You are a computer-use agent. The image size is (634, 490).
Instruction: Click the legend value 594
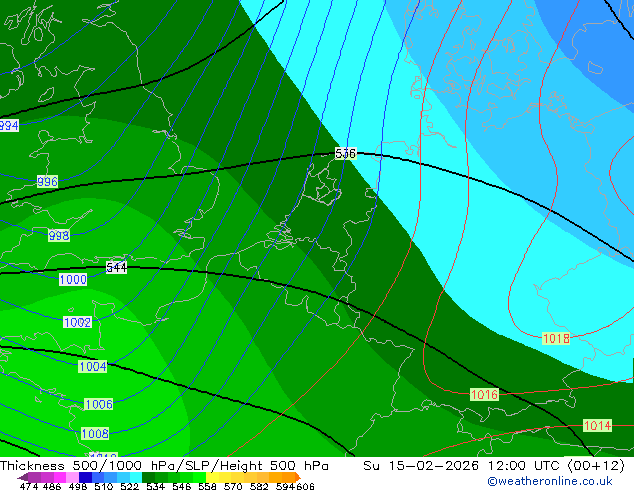285,486
